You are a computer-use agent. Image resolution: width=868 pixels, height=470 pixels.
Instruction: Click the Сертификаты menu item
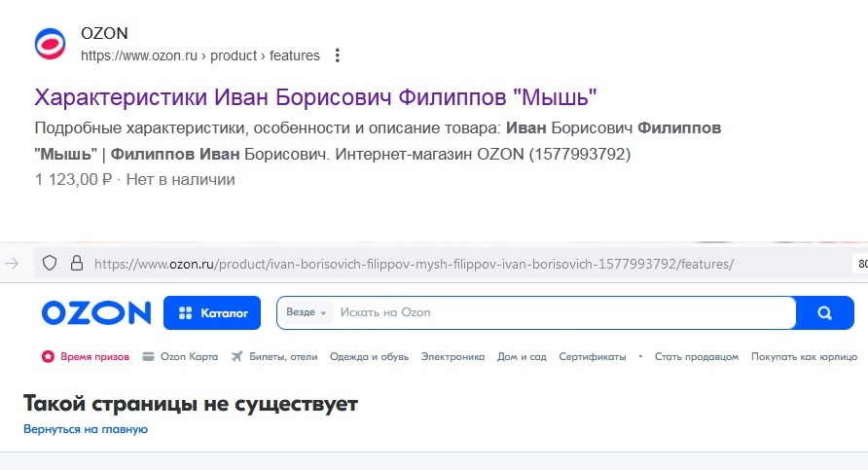(x=593, y=357)
